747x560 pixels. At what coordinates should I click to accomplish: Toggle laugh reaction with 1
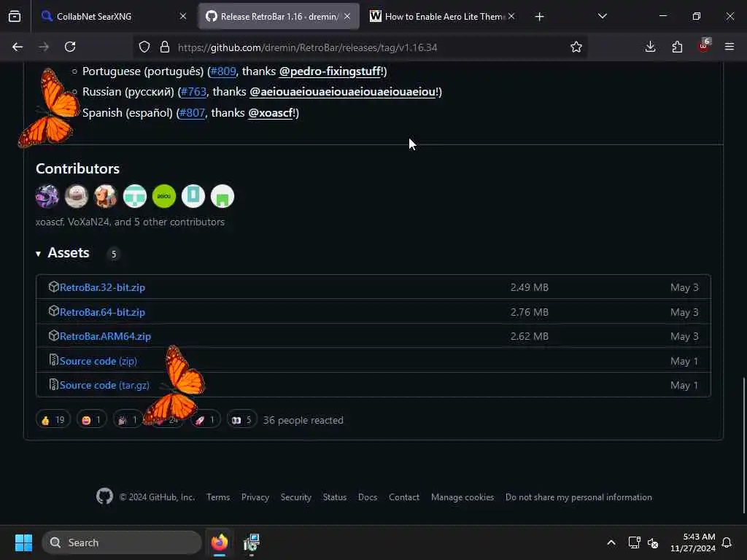point(91,420)
